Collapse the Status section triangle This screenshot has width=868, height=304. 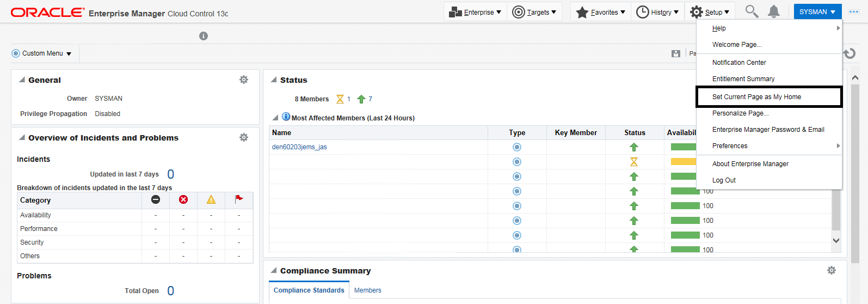274,80
